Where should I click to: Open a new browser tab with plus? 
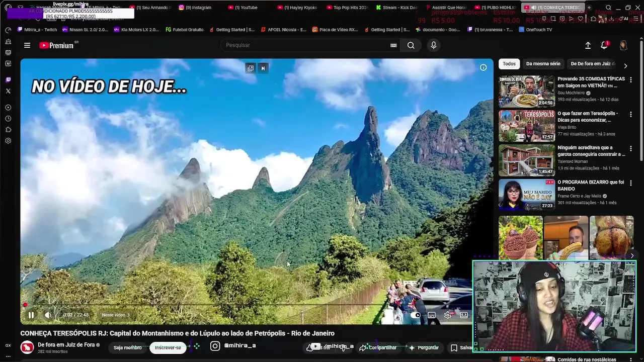(x=589, y=8)
